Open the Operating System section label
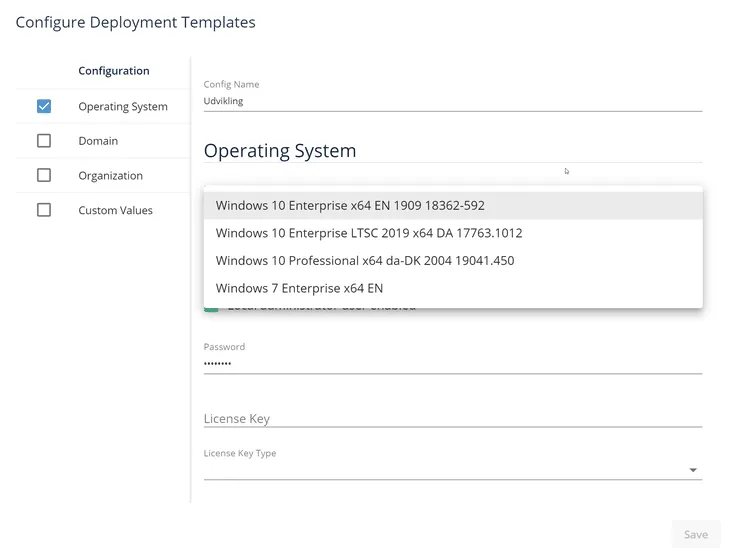Image resolution: width=730 pixels, height=551 pixels. tap(123, 107)
